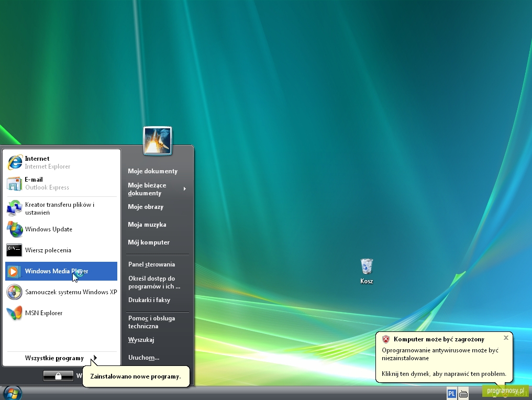
Task: Close the security warning balloon
Action: click(506, 338)
